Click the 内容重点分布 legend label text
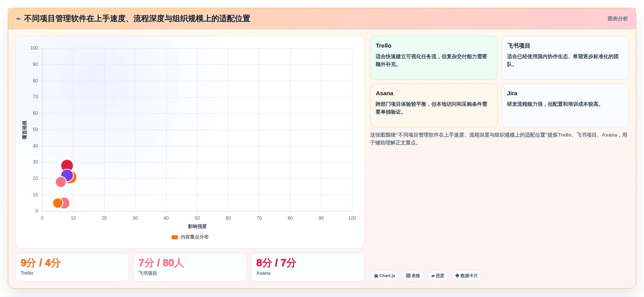The image size is (644, 297). click(x=194, y=237)
